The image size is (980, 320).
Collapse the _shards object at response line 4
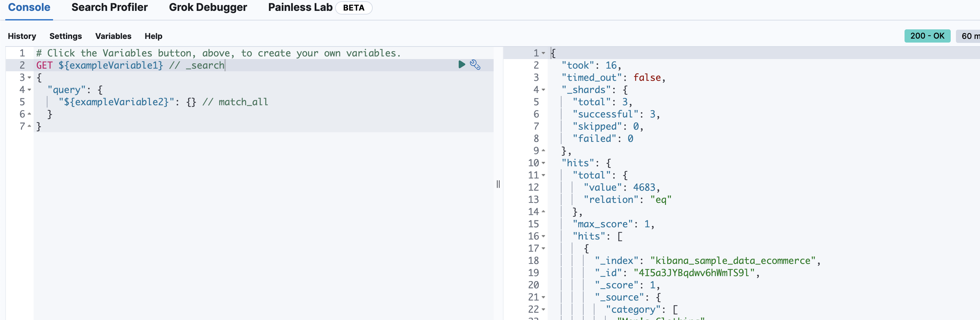point(543,90)
